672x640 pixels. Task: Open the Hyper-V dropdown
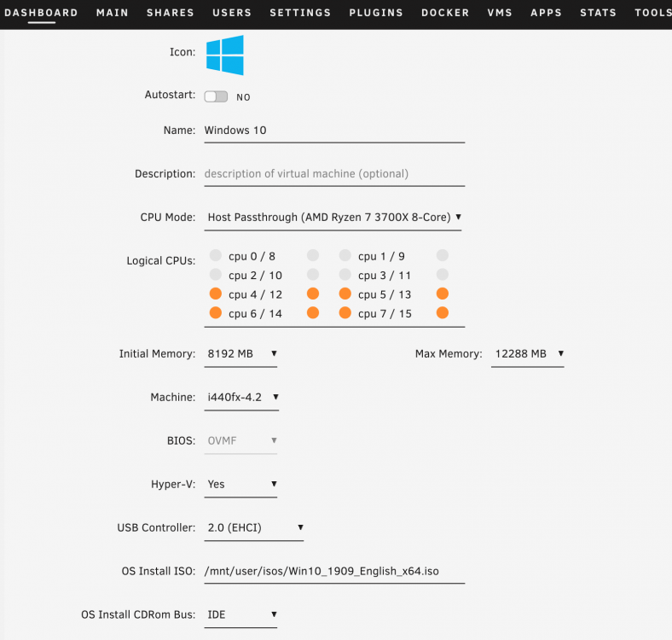(x=240, y=485)
